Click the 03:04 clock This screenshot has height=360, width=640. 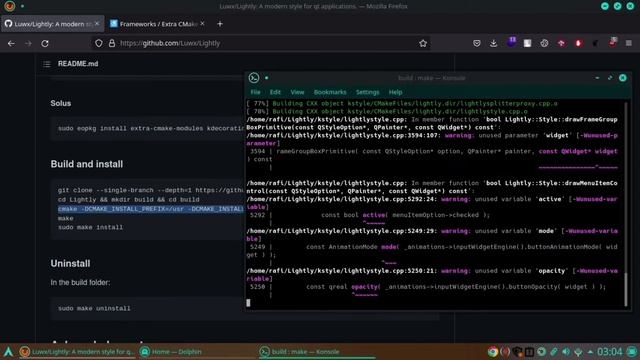point(609,351)
